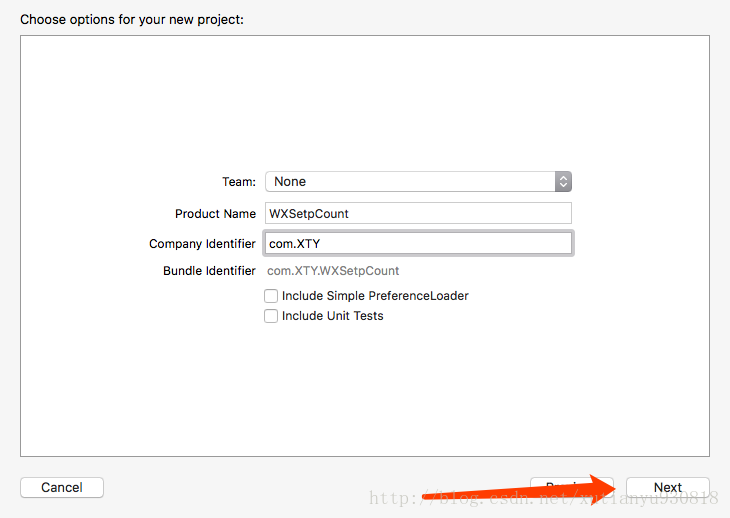Viewport: 730px width, 518px height.
Task: Select the None value in Team
Action: (x=291, y=182)
